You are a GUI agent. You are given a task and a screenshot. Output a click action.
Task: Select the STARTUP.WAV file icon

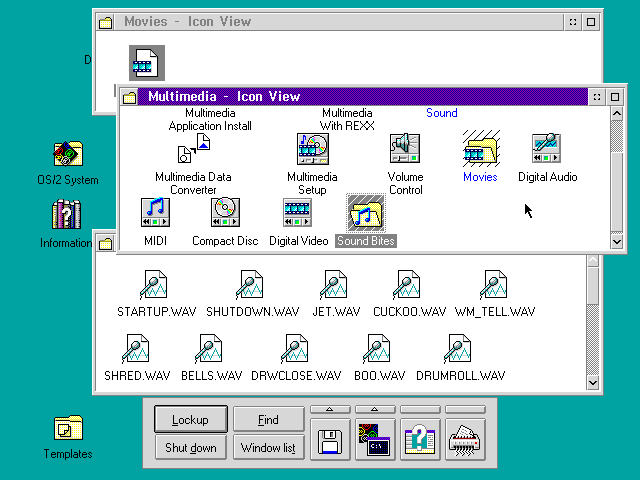coord(153,284)
